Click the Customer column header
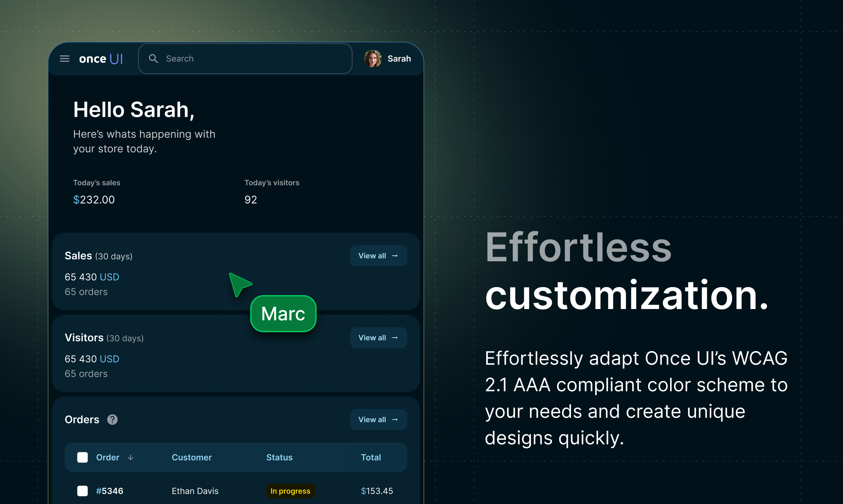The width and height of the screenshot is (843, 504). [x=192, y=458]
